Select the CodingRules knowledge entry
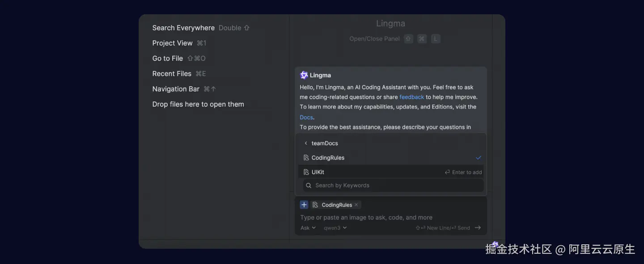The width and height of the screenshot is (644, 264). [x=391, y=158]
